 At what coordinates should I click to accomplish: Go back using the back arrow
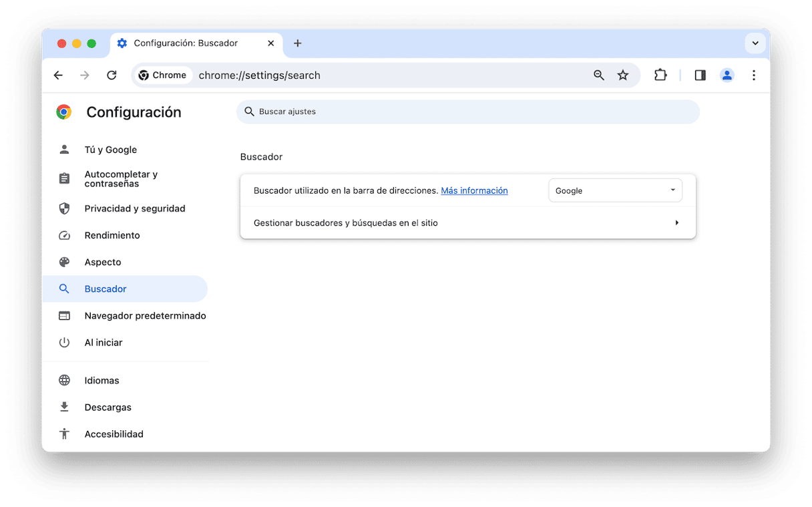point(58,75)
